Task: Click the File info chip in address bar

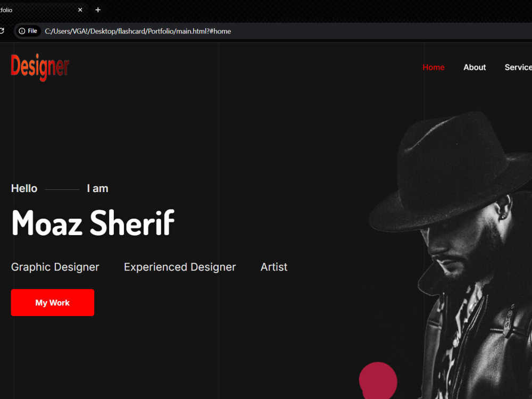Action: [28, 31]
